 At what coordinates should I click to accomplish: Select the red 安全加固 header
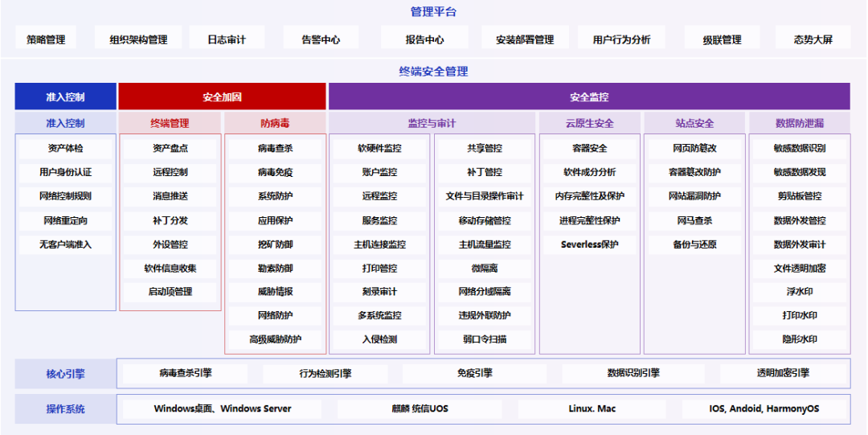pos(222,97)
